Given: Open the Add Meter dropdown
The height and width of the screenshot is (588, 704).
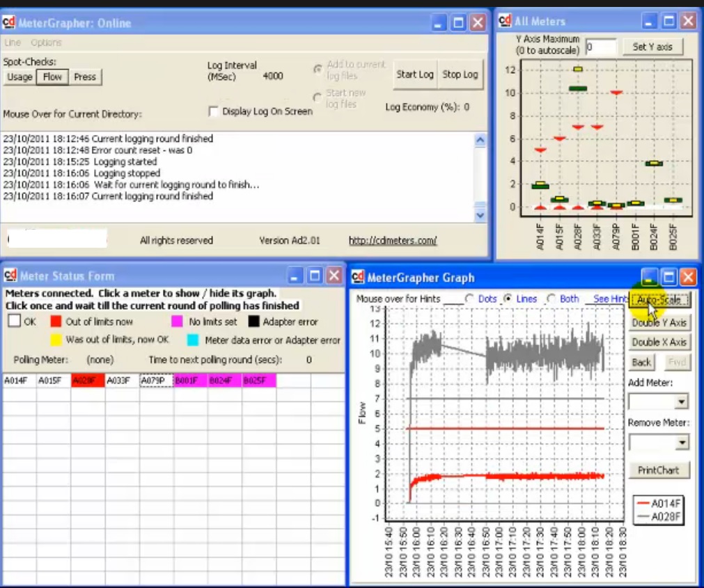Looking at the screenshot, I should click(681, 402).
